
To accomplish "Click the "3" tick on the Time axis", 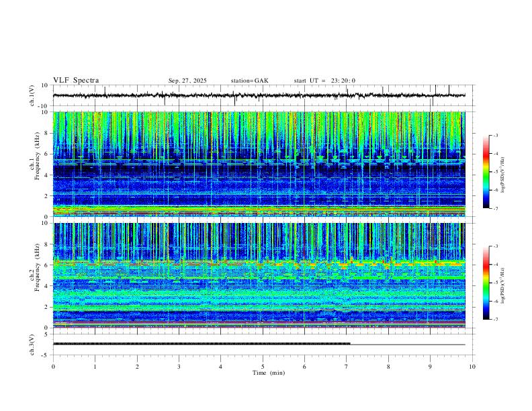I will click(x=179, y=367).
